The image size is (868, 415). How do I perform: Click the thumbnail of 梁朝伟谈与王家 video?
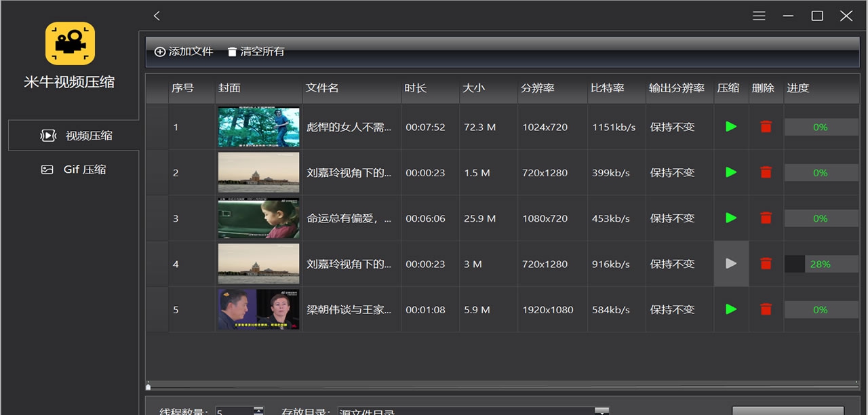pyautogui.click(x=258, y=309)
